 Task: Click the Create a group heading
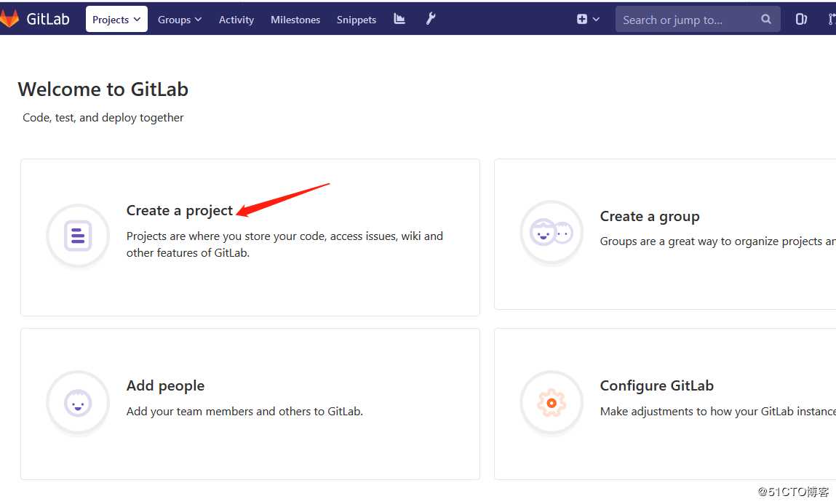(x=650, y=217)
